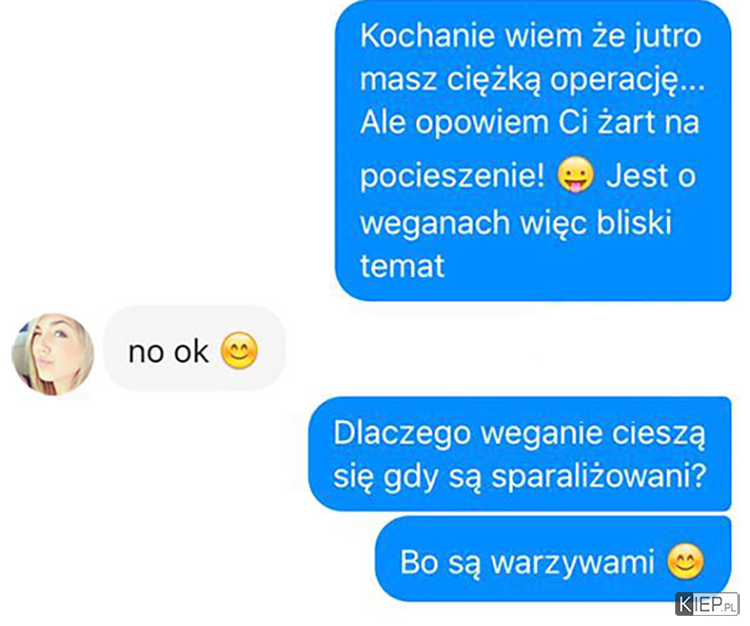This screenshot has height=626, width=750.
Task: Click the KIEP.PL watermark logo
Action: [707, 605]
